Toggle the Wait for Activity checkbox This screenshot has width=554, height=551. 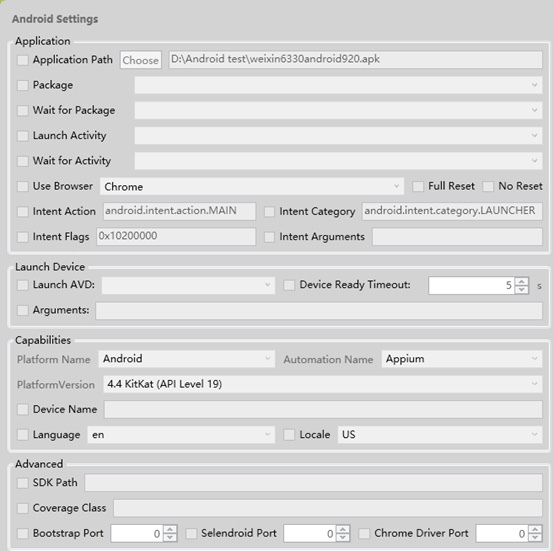(x=23, y=161)
